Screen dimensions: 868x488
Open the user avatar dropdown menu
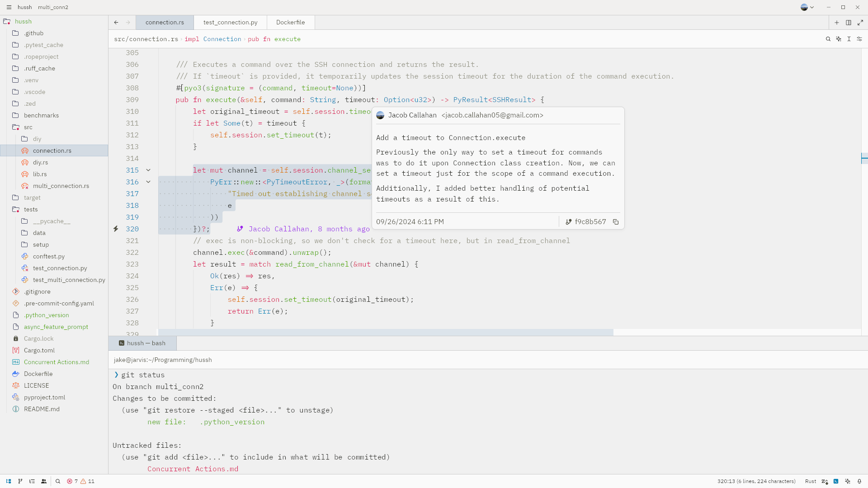tap(807, 7)
